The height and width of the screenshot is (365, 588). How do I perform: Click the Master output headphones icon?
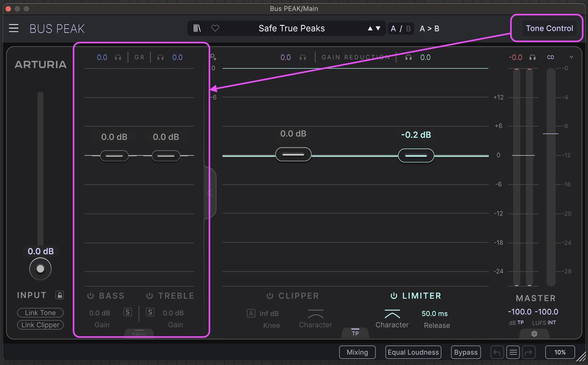click(532, 57)
